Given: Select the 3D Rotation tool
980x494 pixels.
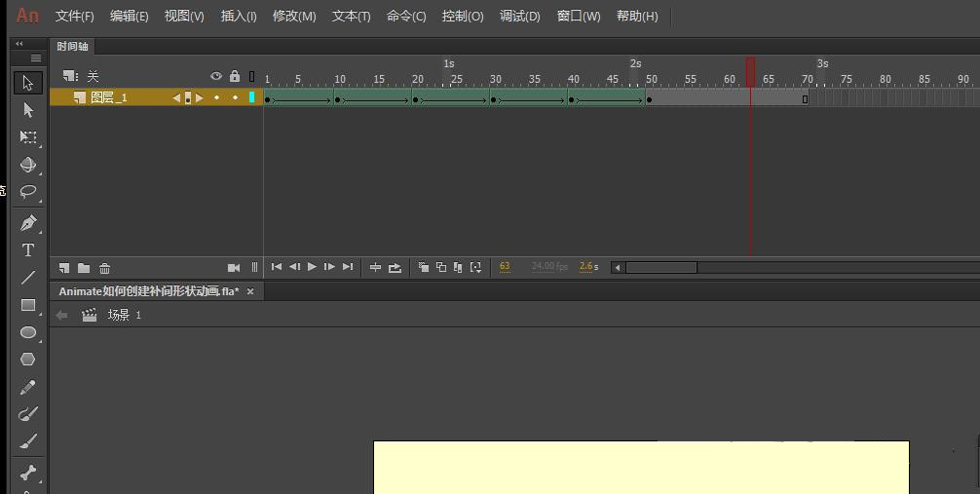Looking at the screenshot, I should tap(28, 165).
